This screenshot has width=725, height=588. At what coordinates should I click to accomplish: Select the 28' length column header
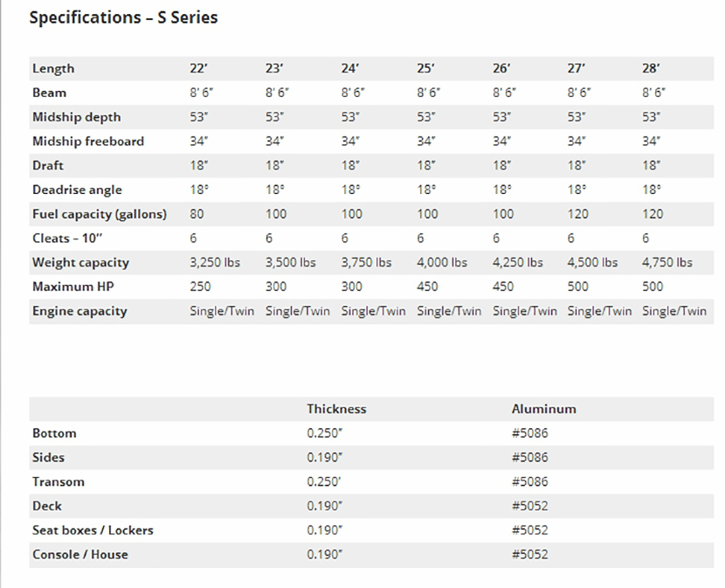coord(651,68)
